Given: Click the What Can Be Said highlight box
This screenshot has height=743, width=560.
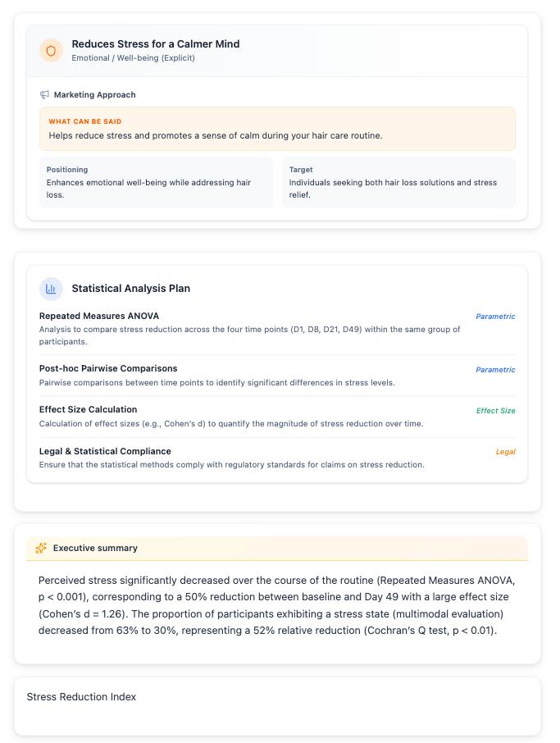Looking at the screenshot, I should (x=277, y=129).
